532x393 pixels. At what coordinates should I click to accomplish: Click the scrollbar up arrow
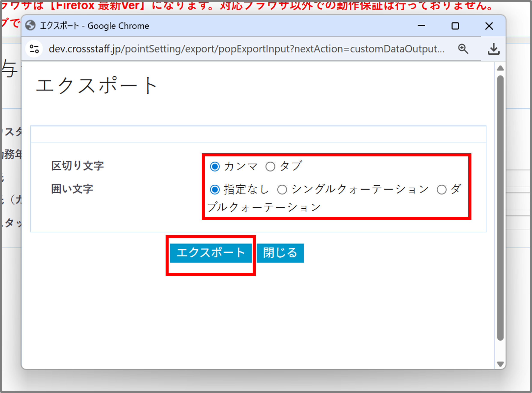tap(500, 68)
